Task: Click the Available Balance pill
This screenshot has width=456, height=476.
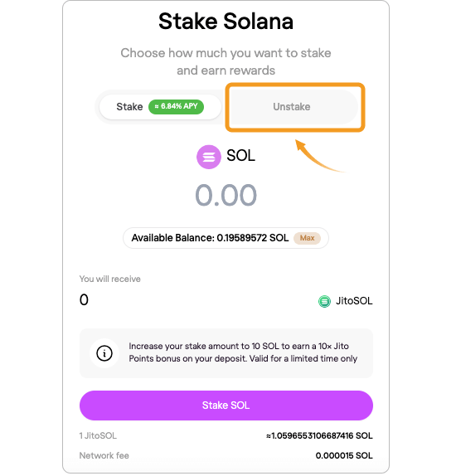Action: click(226, 238)
